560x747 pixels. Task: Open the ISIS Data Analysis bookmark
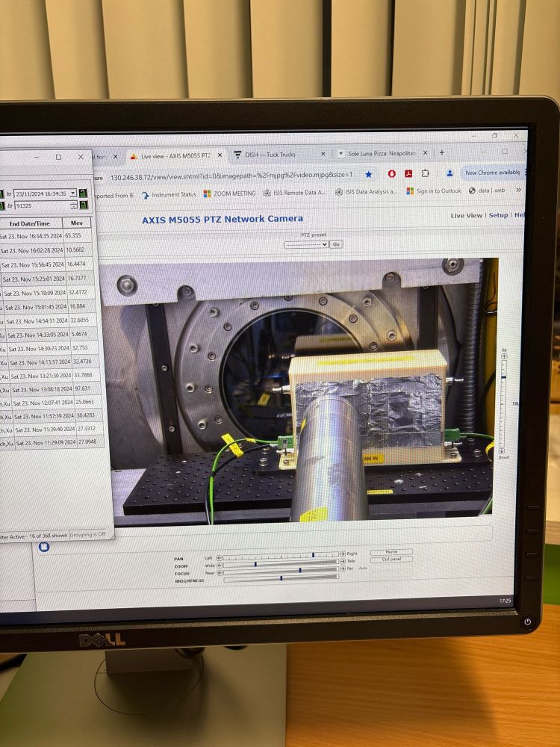[x=366, y=191]
